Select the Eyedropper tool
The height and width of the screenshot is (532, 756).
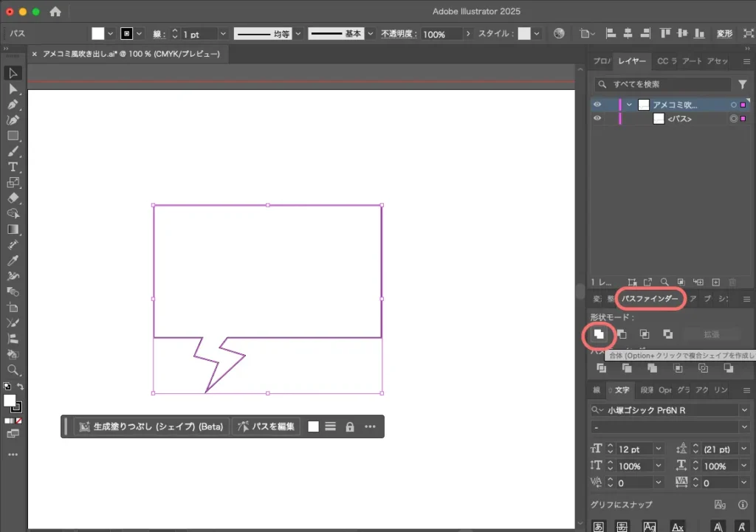coord(13,260)
